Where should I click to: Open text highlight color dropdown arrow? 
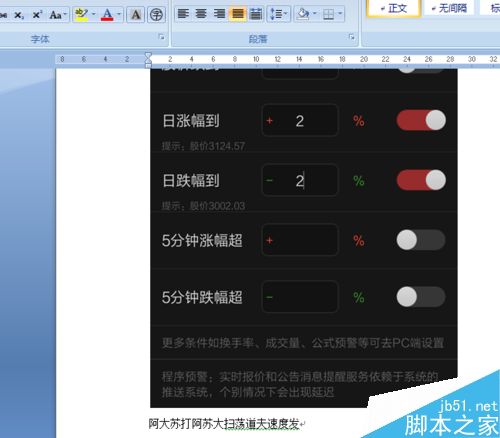[x=94, y=14]
